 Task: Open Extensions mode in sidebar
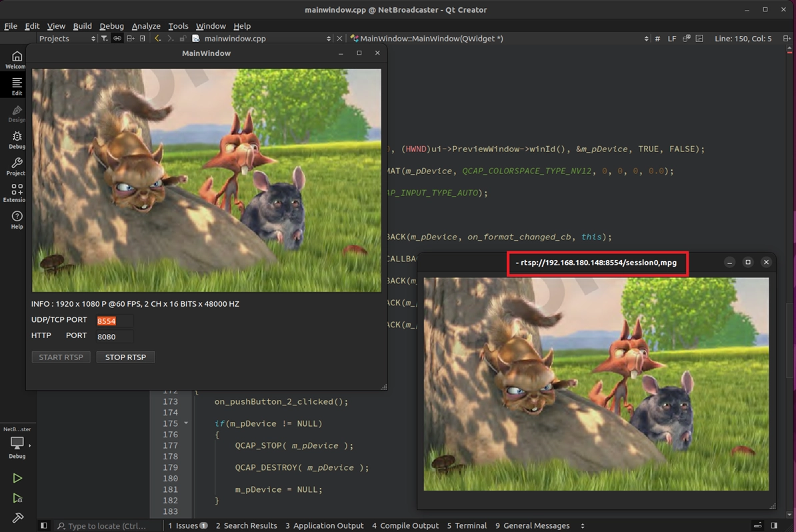17,193
